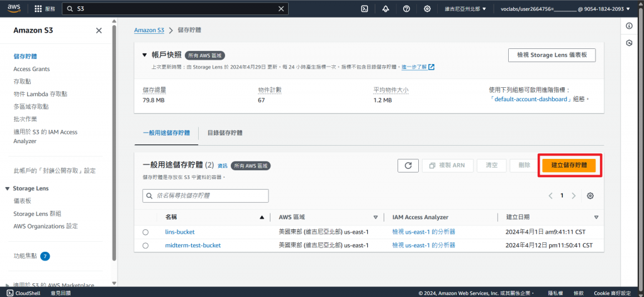Open the lins-bucket link

(x=180, y=232)
